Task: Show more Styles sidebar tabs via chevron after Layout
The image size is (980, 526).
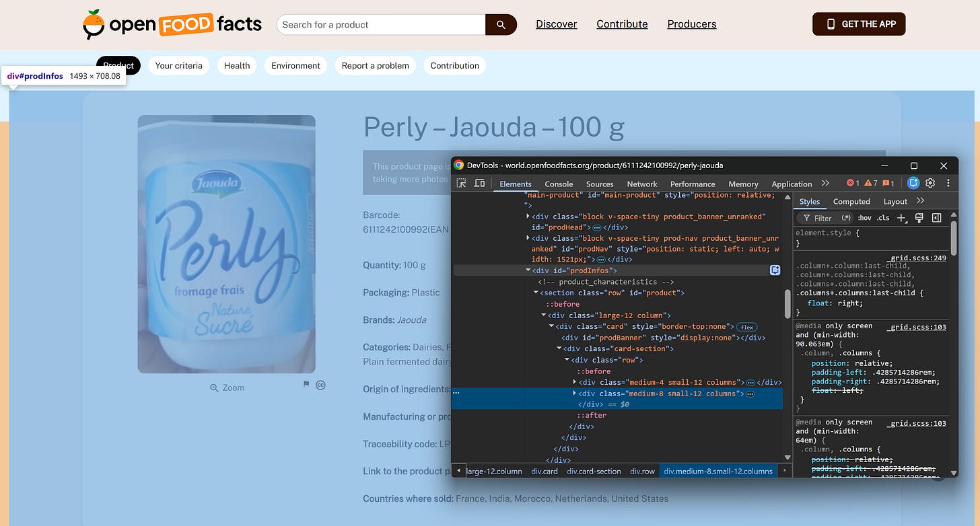Action: coord(921,201)
